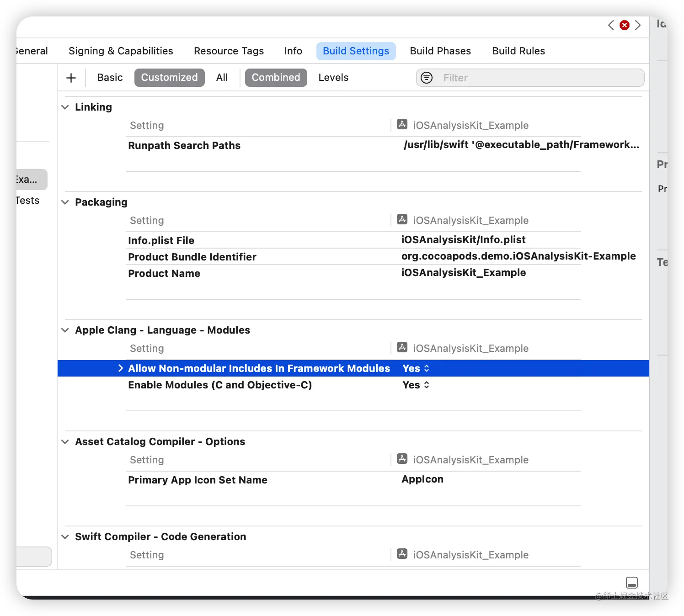Edit org.cocoapods.demo bundle identifier value
The height and width of the screenshot is (616, 684).
pyautogui.click(x=518, y=256)
